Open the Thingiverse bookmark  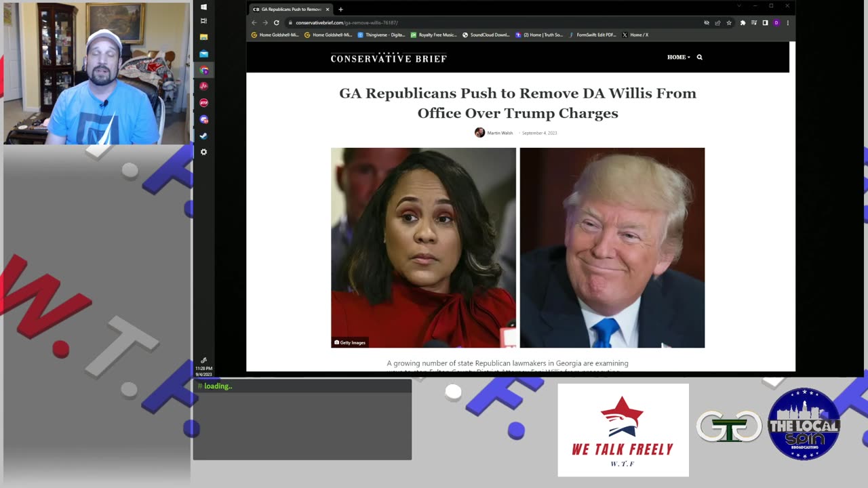(381, 35)
